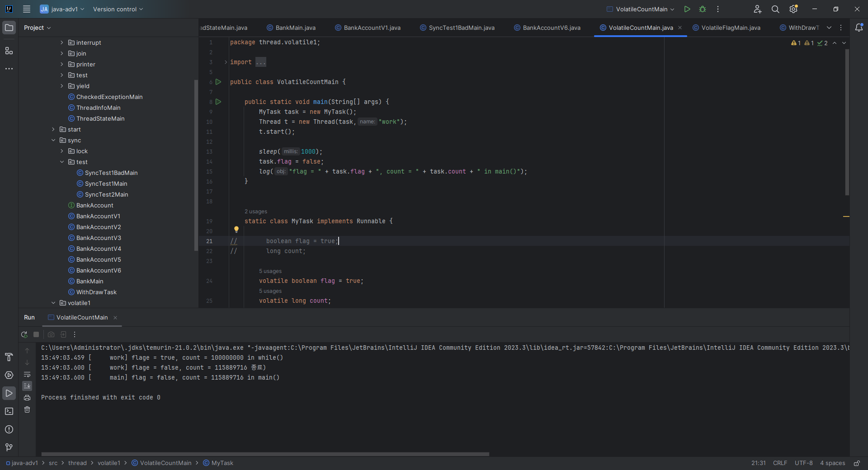Change 4 spaces indent setting
Image resolution: width=868 pixels, height=470 pixels.
pos(832,463)
